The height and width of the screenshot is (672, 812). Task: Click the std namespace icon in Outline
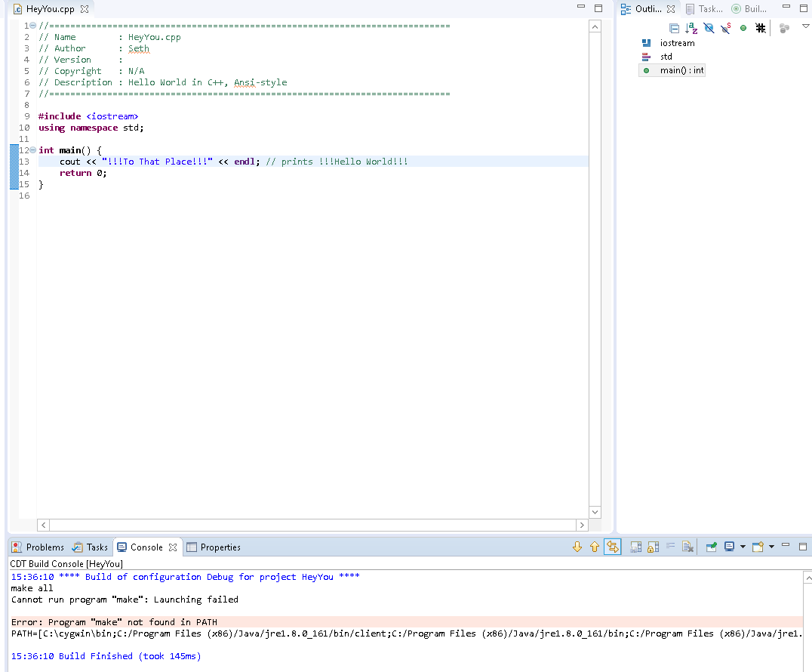(x=646, y=57)
